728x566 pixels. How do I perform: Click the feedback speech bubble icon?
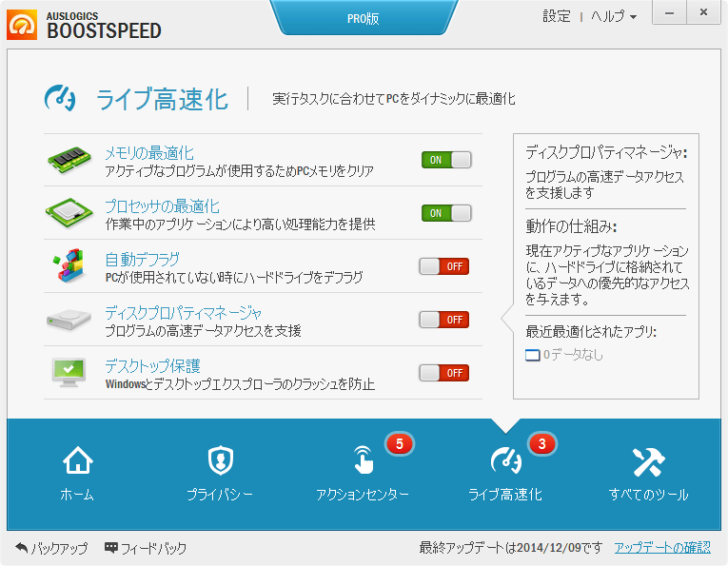tap(111, 548)
